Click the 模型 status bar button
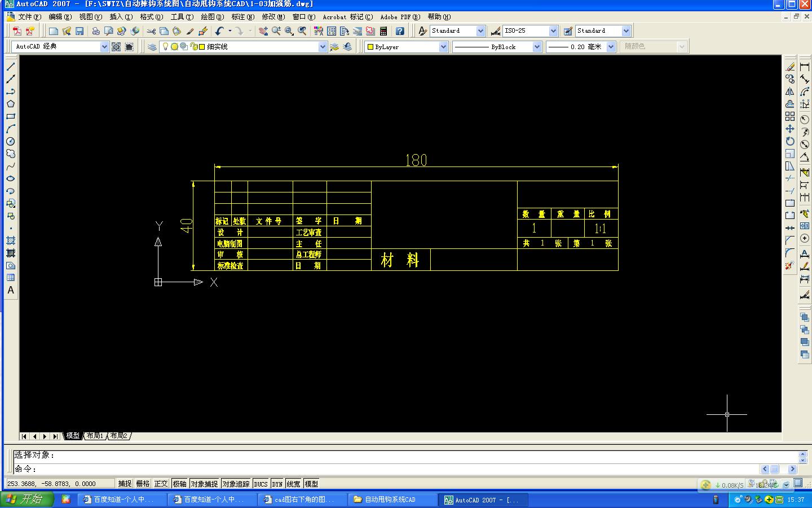This screenshot has width=812, height=508. pos(311,484)
